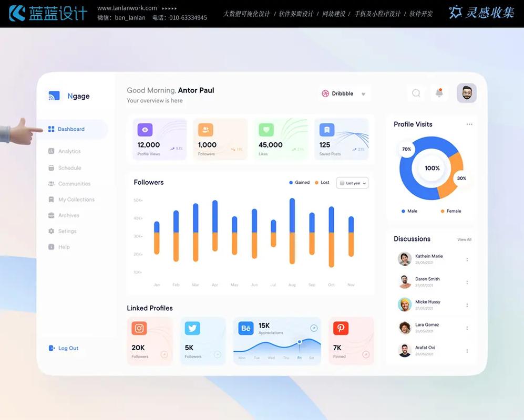Click the Log Out button
Viewport: 524px width, 420px height.
coord(64,348)
